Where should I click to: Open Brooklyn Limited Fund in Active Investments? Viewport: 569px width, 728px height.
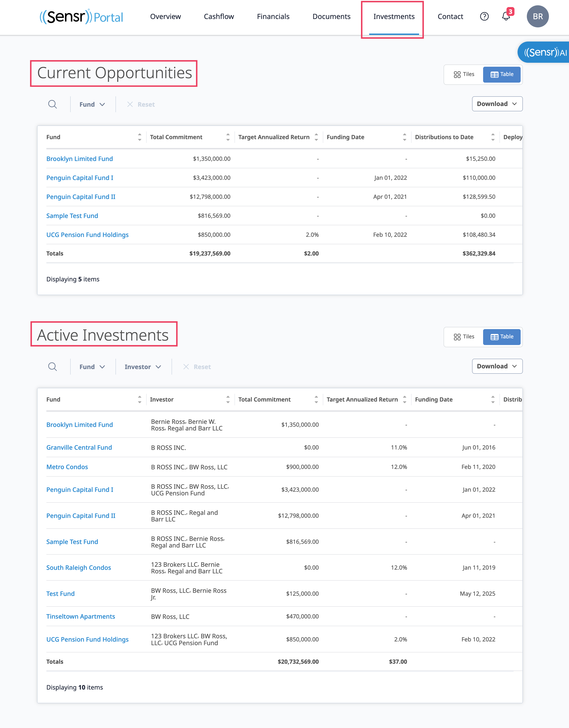click(x=80, y=425)
